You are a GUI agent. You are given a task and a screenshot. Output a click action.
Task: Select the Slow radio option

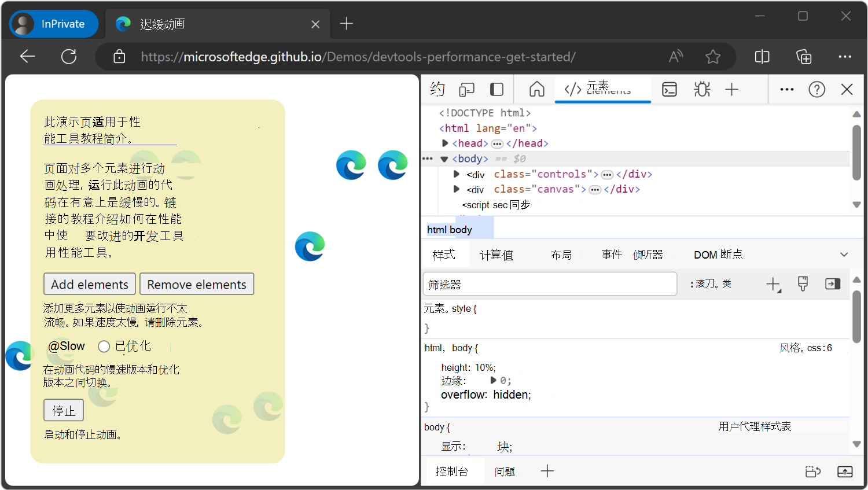pyautogui.click(x=66, y=346)
